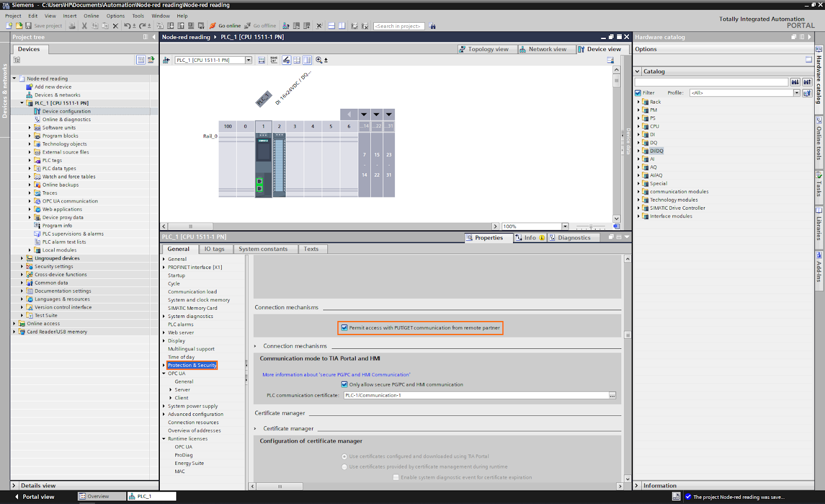Toggle Enable system diagnostic event for certificate expiration
The image size is (825, 504).
[396, 477]
